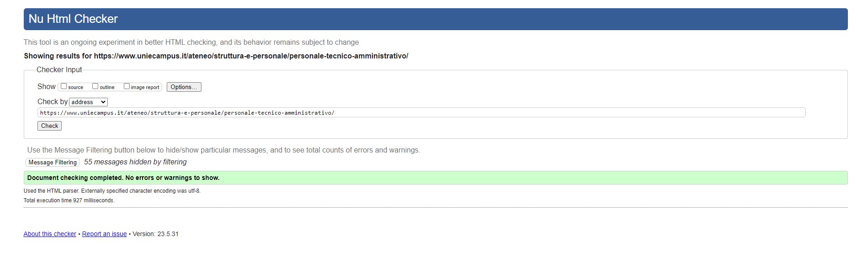Expand the Check by address dropdown

(x=88, y=102)
